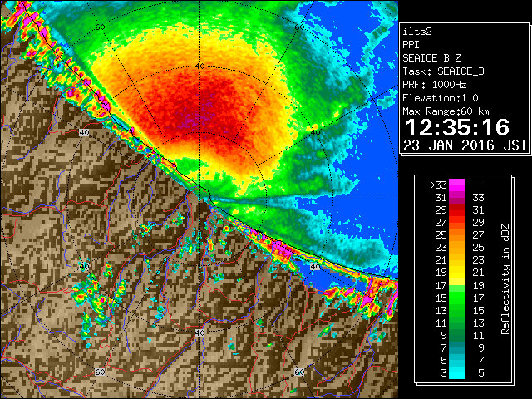The image size is (532, 399).
Task: Pick the cyan legend swatch beside 3
Action: point(457,372)
